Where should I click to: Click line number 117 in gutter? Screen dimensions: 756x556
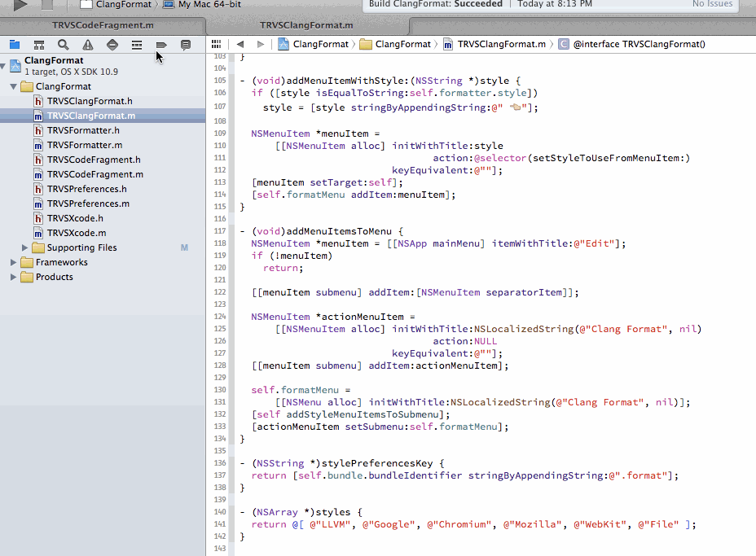pos(220,231)
